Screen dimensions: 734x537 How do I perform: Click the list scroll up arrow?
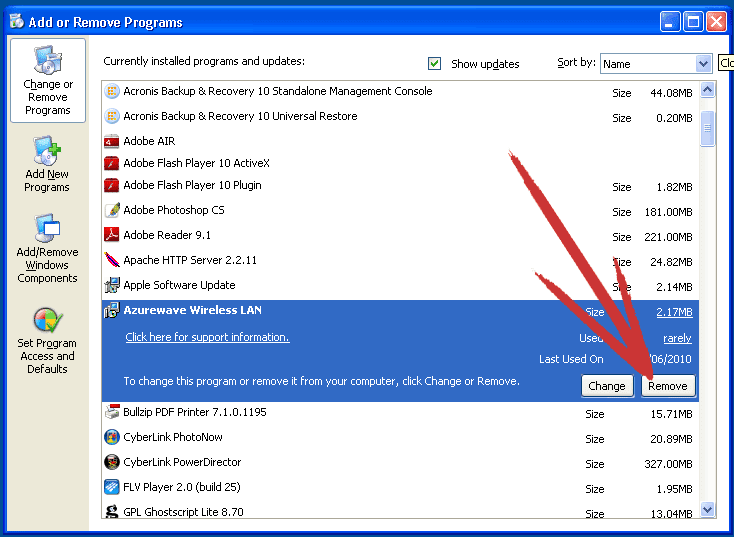[x=707, y=89]
